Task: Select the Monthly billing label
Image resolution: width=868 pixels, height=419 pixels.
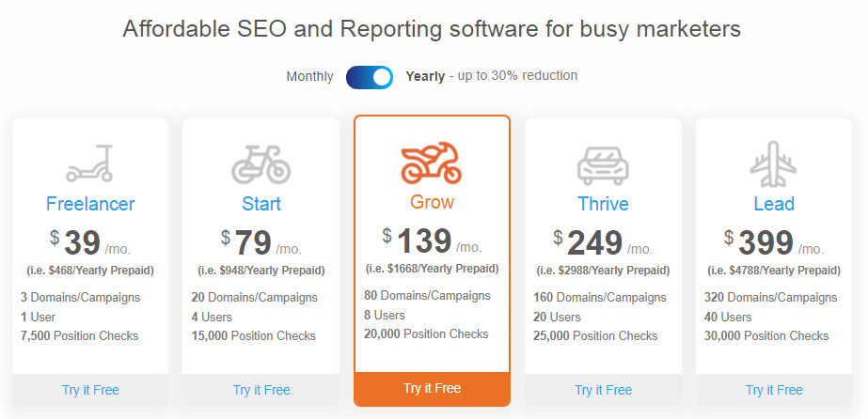Action: coord(309,76)
